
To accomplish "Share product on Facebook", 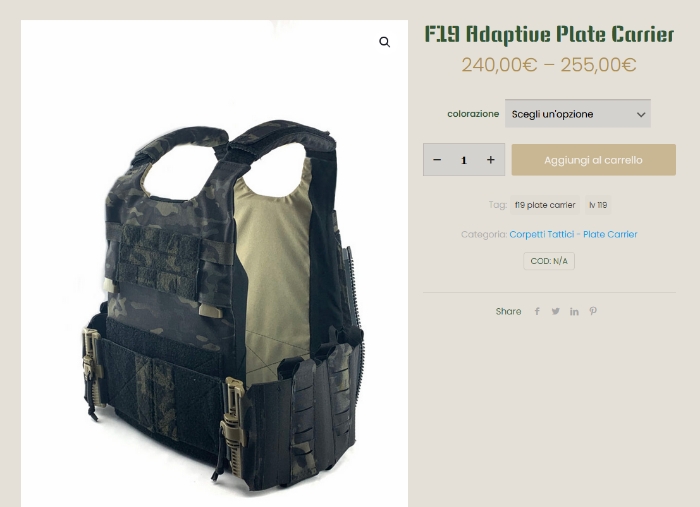I will click(x=537, y=312).
